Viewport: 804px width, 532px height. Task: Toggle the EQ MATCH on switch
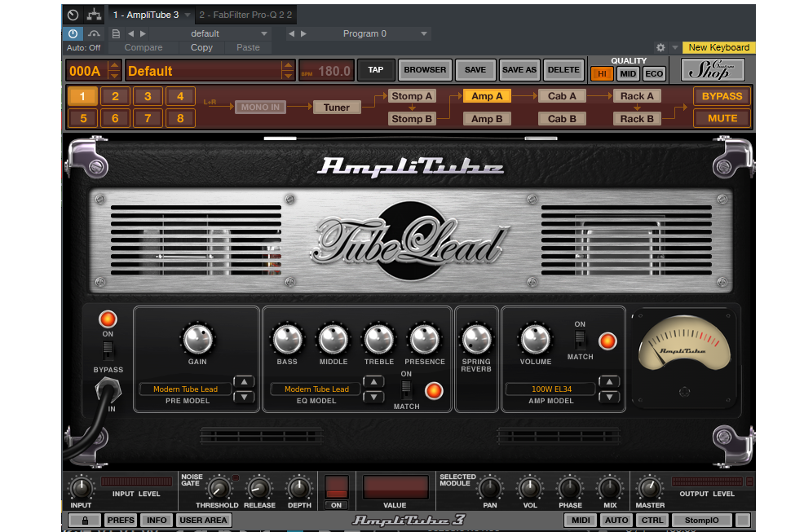point(406,389)
